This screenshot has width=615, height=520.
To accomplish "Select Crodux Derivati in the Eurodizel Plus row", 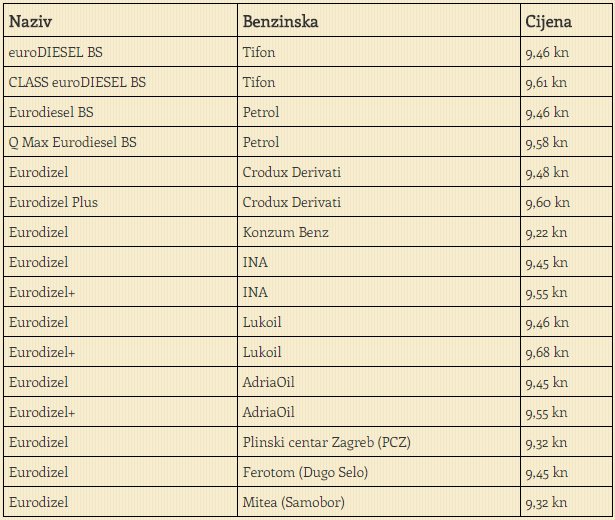I will [x=292, y=202].
